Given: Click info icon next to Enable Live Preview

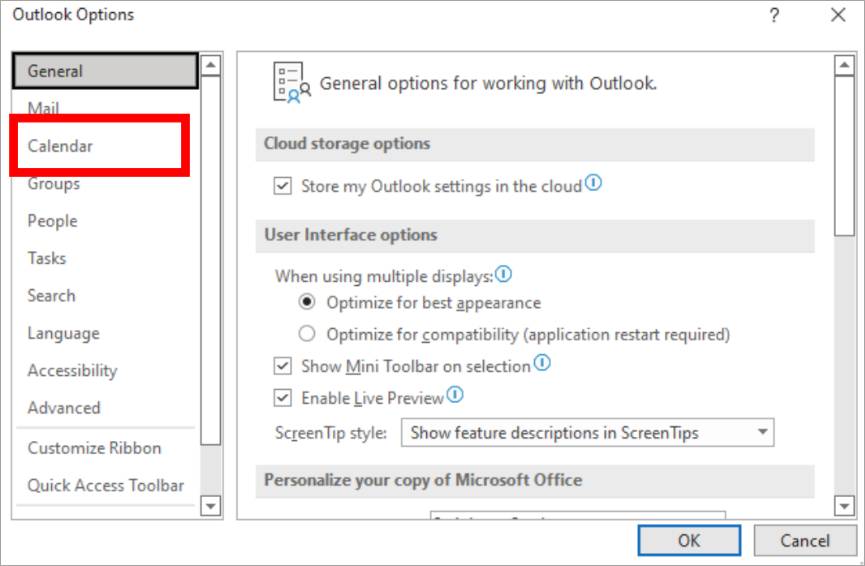Looking at the screenshot, I should pyautogui.click(x=455, y=396).
